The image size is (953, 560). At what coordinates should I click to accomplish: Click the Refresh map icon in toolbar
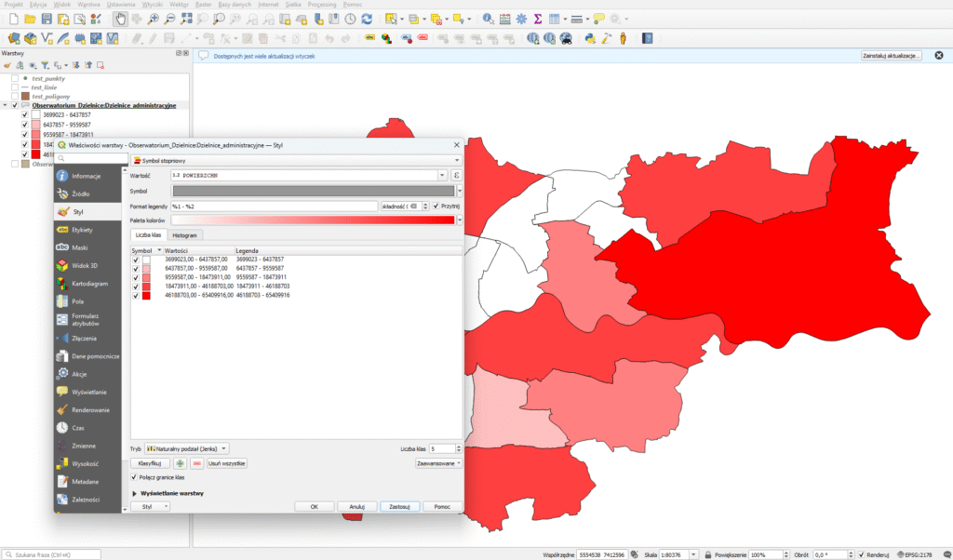(367, 19)
